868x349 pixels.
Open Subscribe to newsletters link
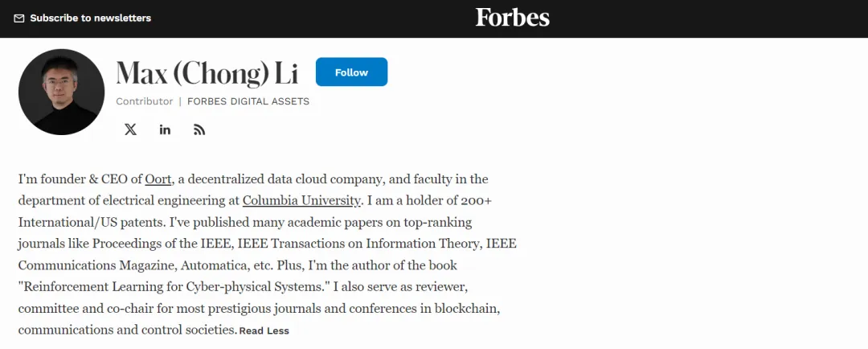click(x=90, y=18)
